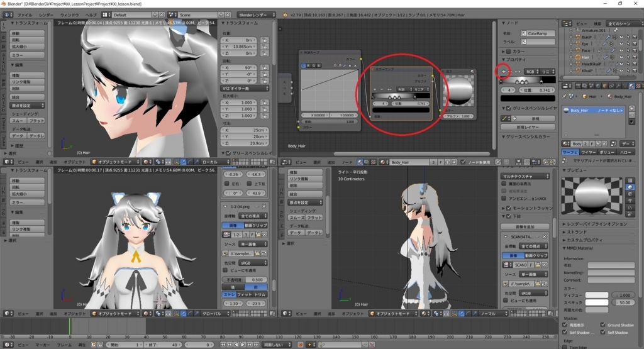Open the Object properties cube icon

point(604,86)
